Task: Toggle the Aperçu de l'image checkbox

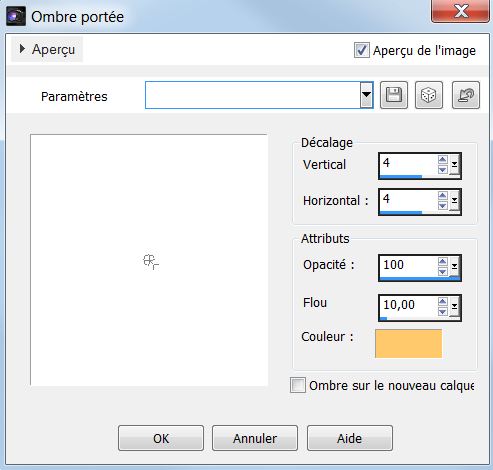Action: [x=362, y=50]
